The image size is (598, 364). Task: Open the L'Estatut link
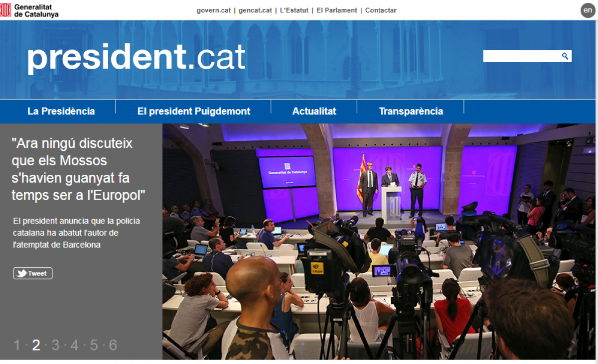pos(294,10)
